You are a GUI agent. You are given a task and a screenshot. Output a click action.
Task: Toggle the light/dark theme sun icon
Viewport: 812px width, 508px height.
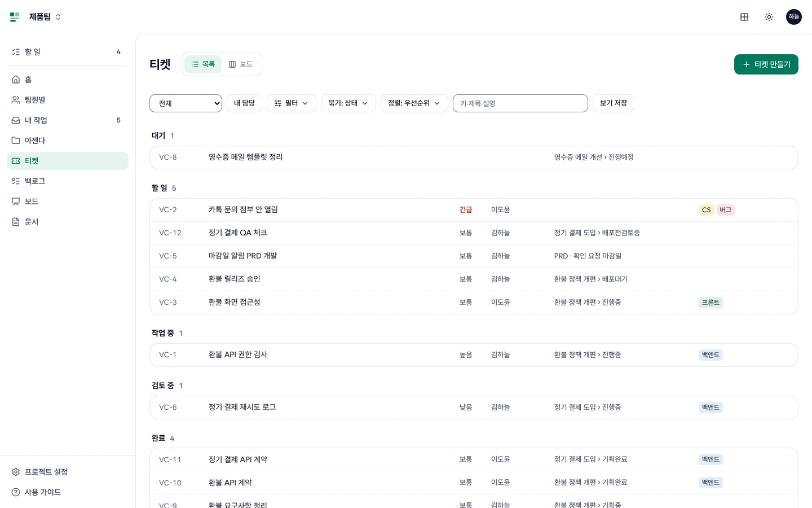[769, 17]
